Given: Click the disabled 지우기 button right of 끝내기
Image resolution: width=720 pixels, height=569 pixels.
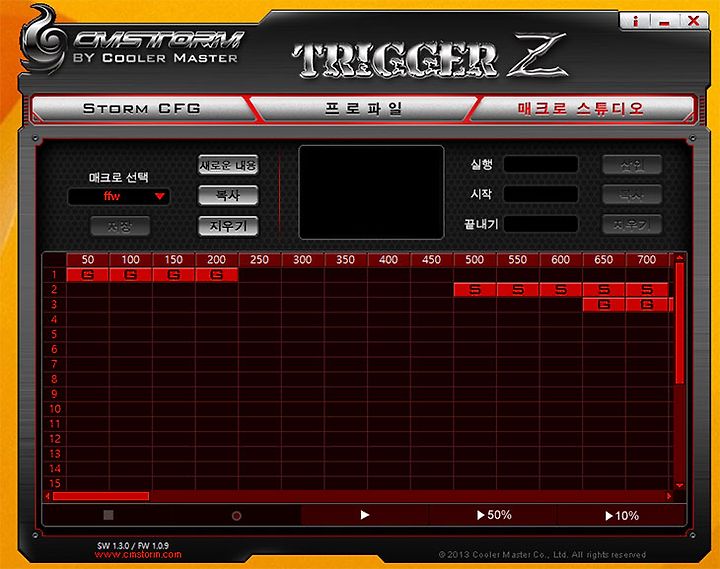Looking at the screenshot, I should pos(632,224).
